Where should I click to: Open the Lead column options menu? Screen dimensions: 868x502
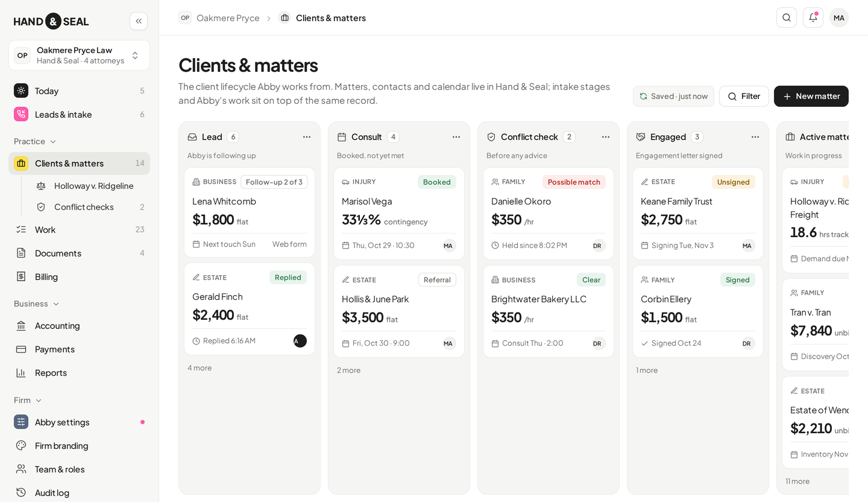(x=307, y=137)
